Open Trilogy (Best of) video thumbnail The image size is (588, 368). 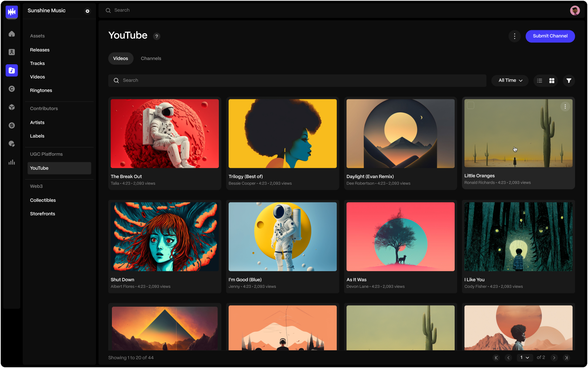tap(283, 133)
